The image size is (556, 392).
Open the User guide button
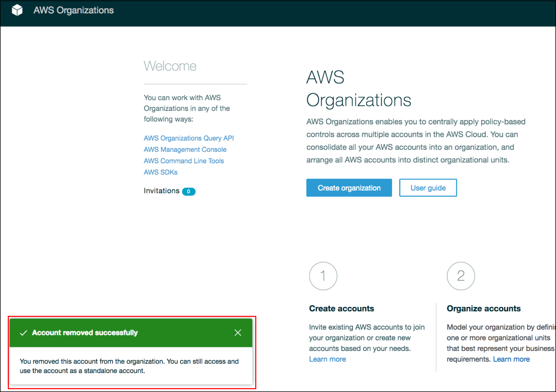pos(428,188)
